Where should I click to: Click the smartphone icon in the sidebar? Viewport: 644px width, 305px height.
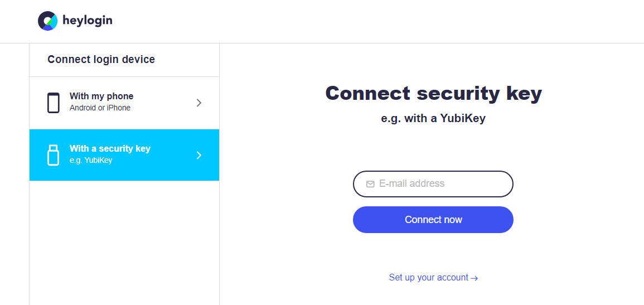pyautogui.click(x=54, y=103)
